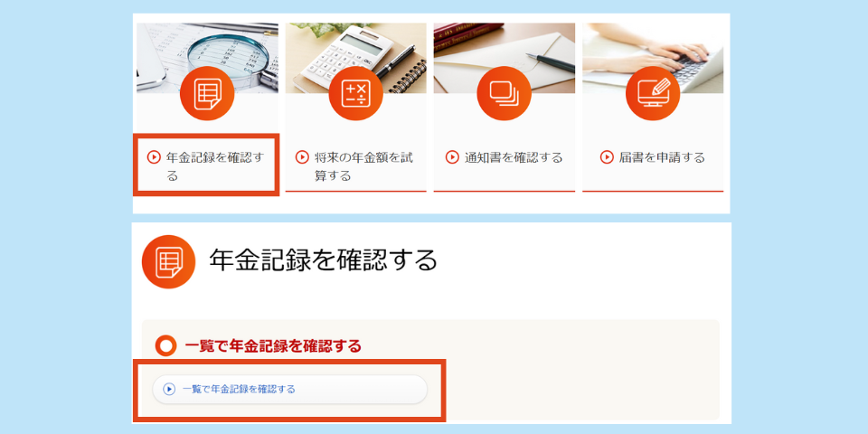Open the 年金記録を確認する card link
Image resolution: width=868 pixels, height=434 pixels.
(x=206, y=164)
